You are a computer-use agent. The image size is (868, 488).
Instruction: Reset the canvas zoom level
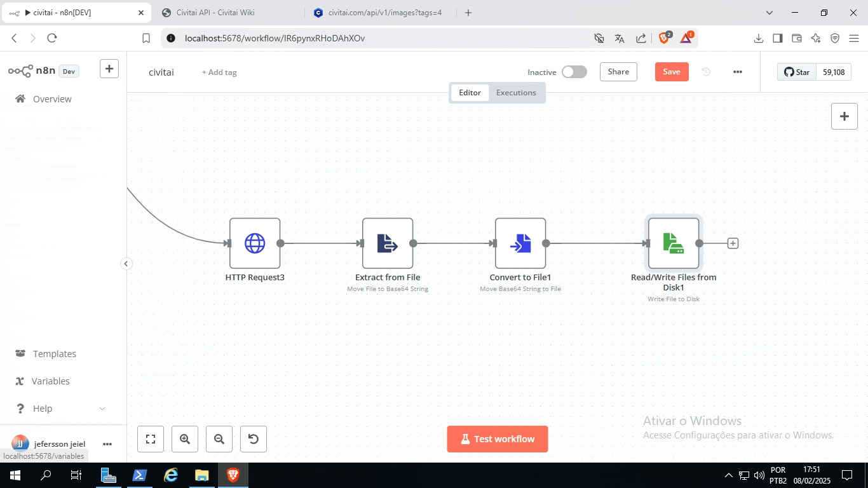click(254, 439)
